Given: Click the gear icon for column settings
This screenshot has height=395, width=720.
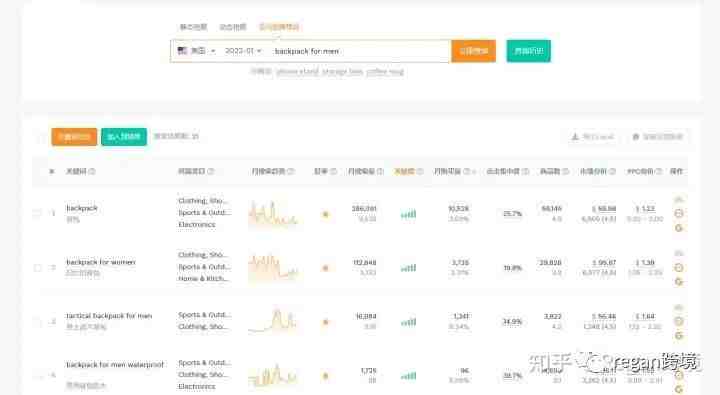Looking at the screenshot, I should click(636, 136).
